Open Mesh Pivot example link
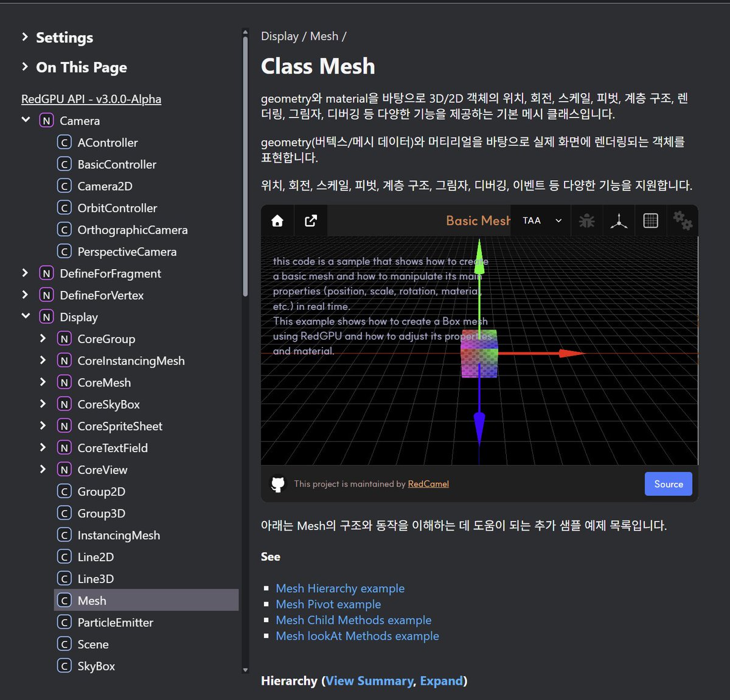This screenshot has height=700, width=730. tap(328, 604)
